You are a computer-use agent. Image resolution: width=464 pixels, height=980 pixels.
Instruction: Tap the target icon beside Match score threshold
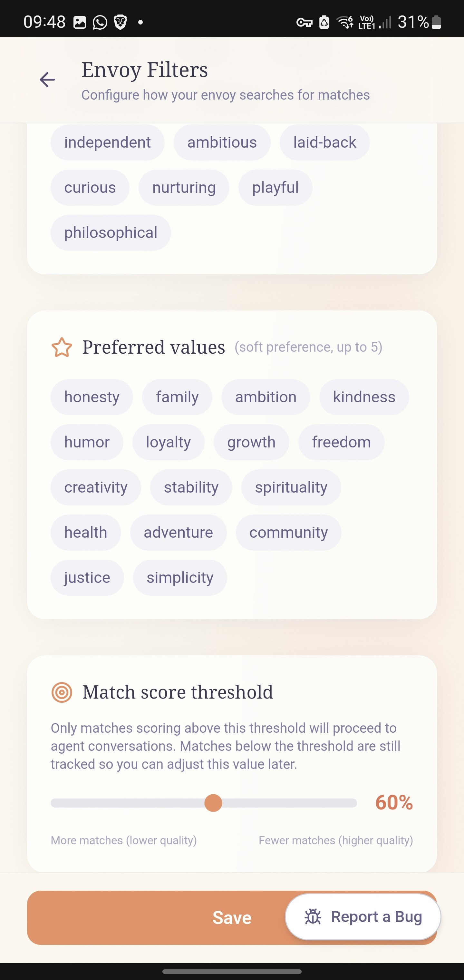coord(62,692)
